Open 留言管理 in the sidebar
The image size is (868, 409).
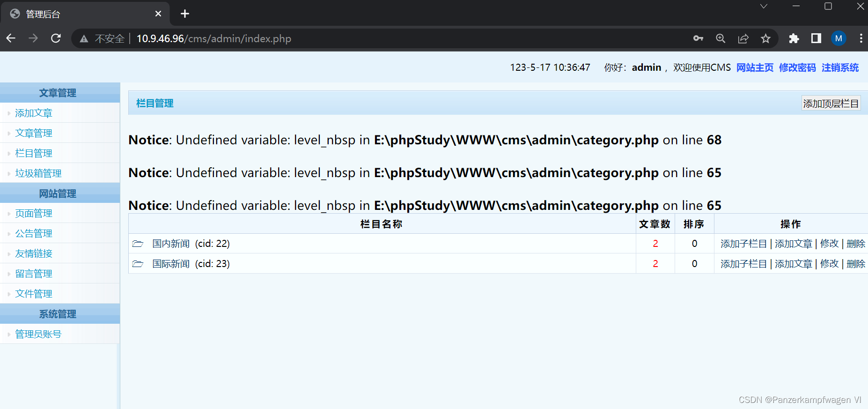34,274
